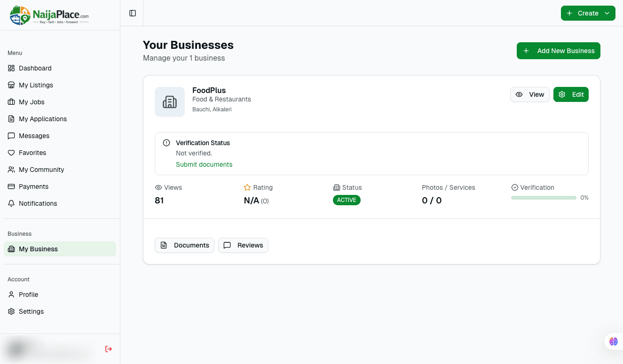Viewport: 623px width, 364px height.
Task: Click the Add New Business button
Action: pos(558,51)
